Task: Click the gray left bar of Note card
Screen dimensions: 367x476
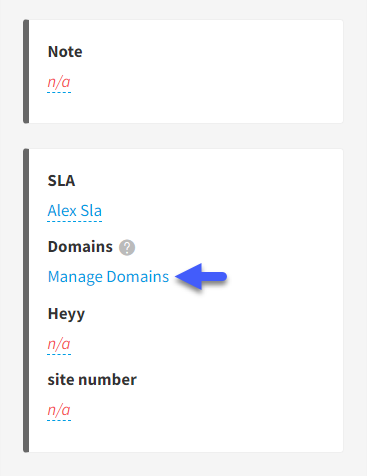Action: coord(26,71)
